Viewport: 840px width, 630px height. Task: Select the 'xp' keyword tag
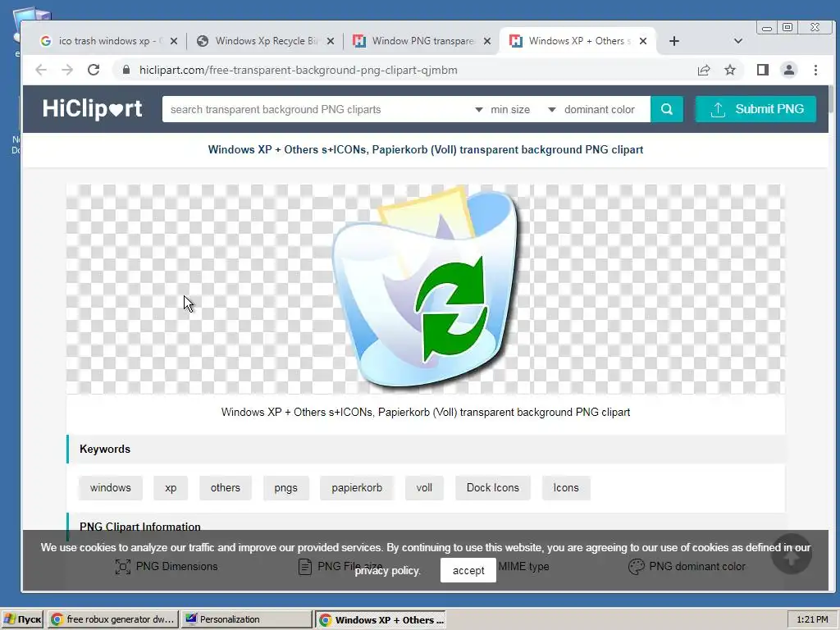(171, 488)
